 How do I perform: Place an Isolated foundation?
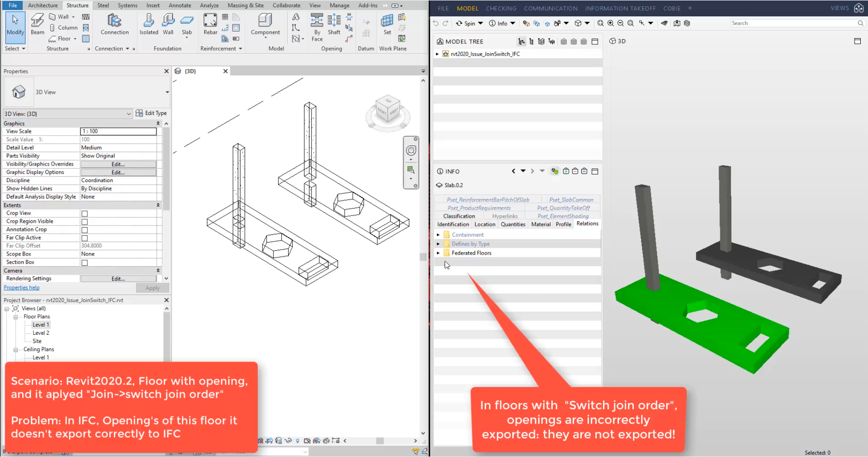148,24
